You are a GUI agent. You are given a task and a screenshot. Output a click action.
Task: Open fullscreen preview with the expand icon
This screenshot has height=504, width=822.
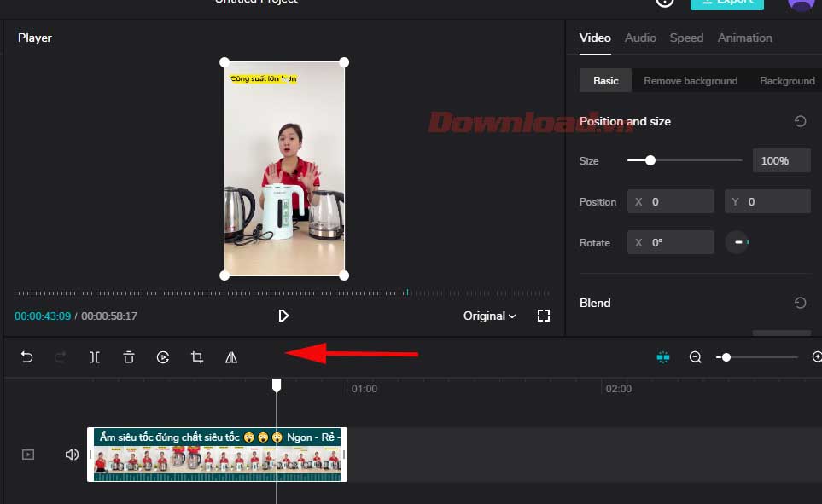tap(544, 316)
